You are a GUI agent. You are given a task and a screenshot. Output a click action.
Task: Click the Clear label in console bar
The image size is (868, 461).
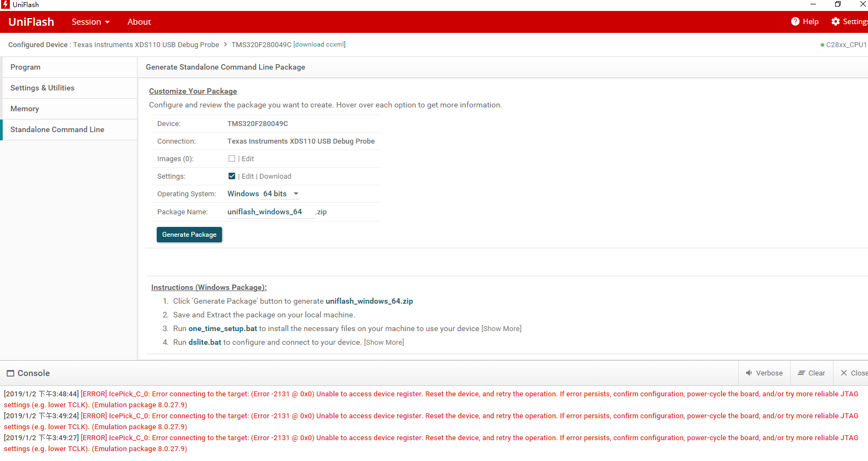point(816,373)
